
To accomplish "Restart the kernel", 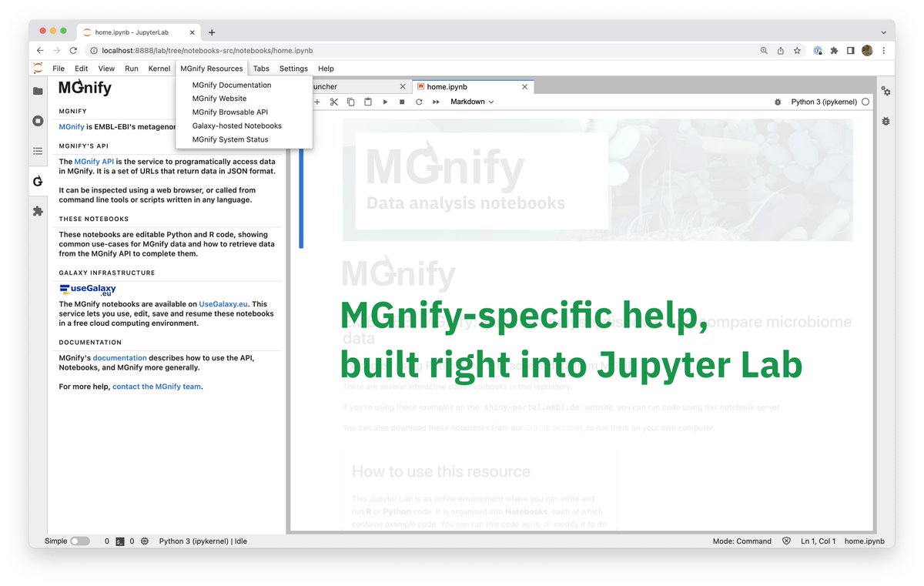I will (x=419, y=102).
